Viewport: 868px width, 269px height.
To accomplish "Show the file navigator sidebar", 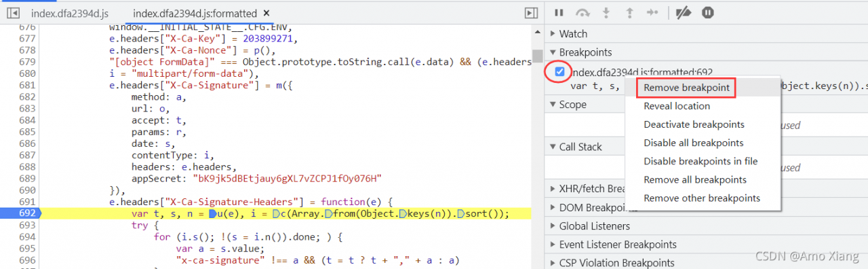I will click(13, 13).
